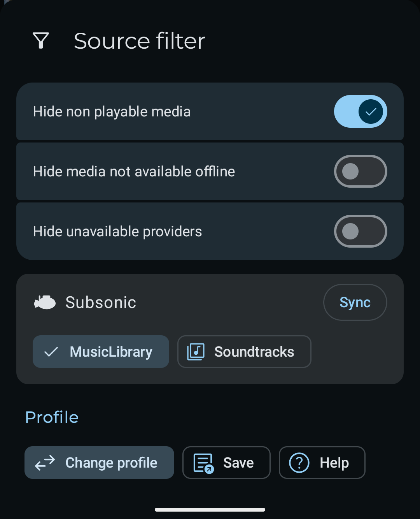420x519 pixels.
Task: Tap the Subsonic provider name
Action: coord(101,303)
